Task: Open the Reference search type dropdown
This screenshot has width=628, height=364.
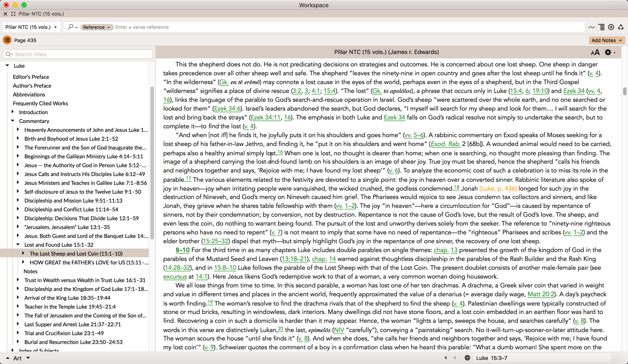Action: [x=96, y=27]
